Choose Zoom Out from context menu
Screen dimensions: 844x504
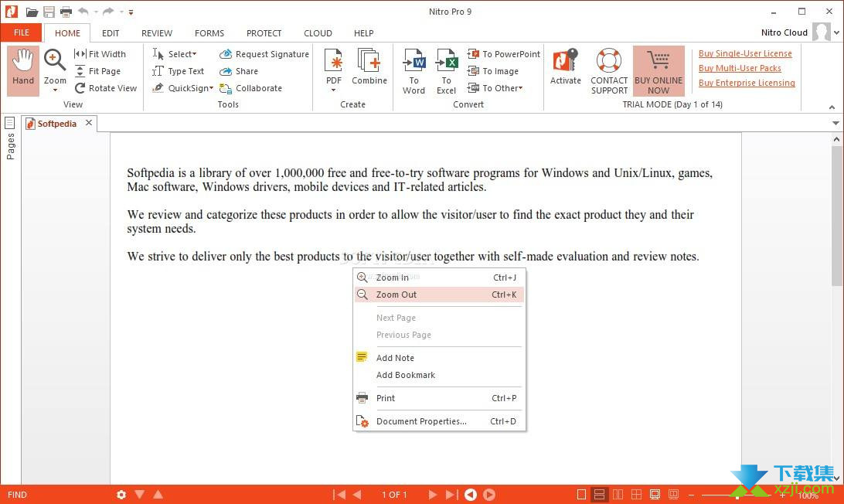click(439, 295)
